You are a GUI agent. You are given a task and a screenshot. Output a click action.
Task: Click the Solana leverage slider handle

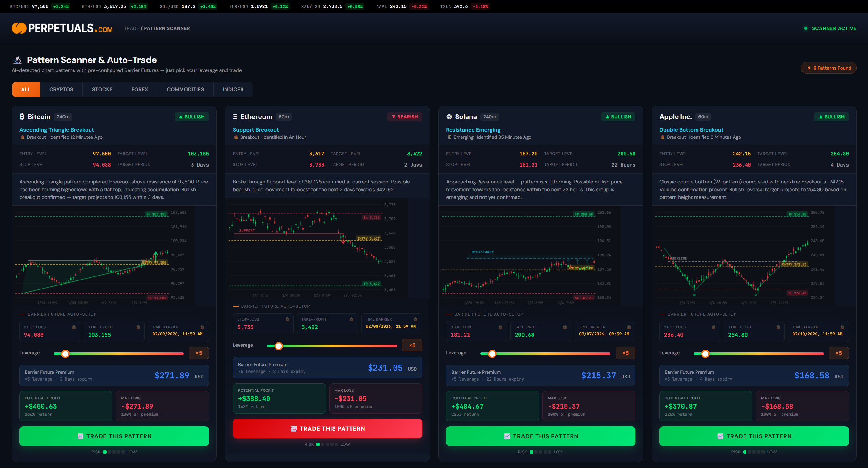pos(492,353)
